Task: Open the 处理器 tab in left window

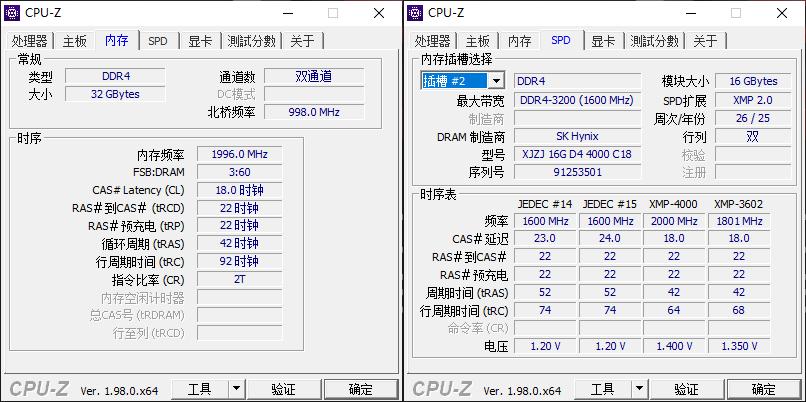Action: 29,41
